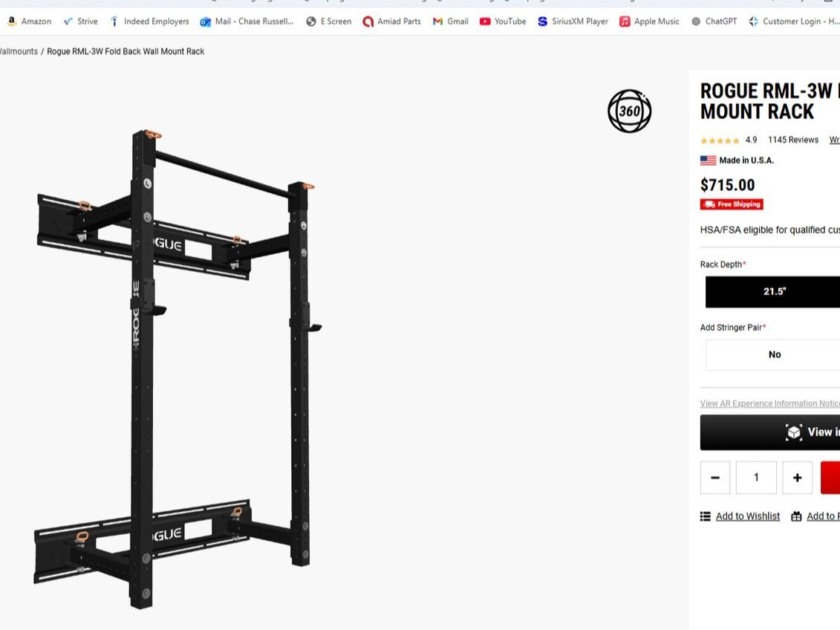Open the Amiad Parts bookmark
Image resolution: width=840 pixels, height=630 pixels.
click(x=391, y=22)
